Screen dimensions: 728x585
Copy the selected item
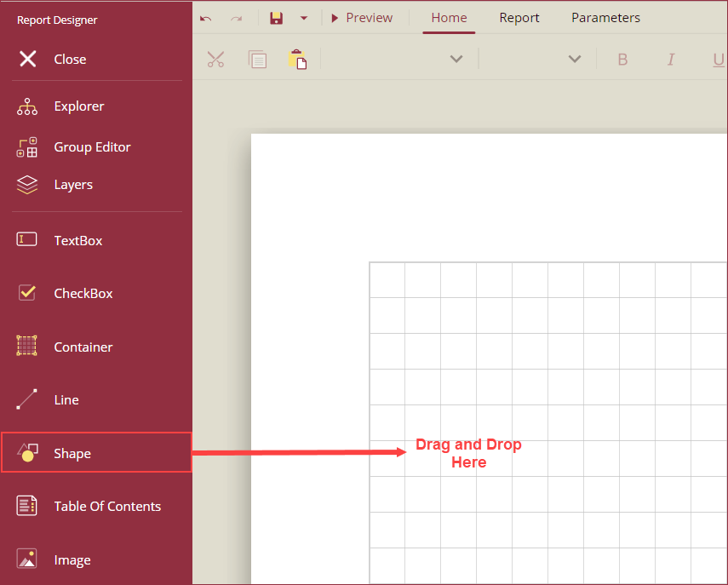click(x=257, y=60)
